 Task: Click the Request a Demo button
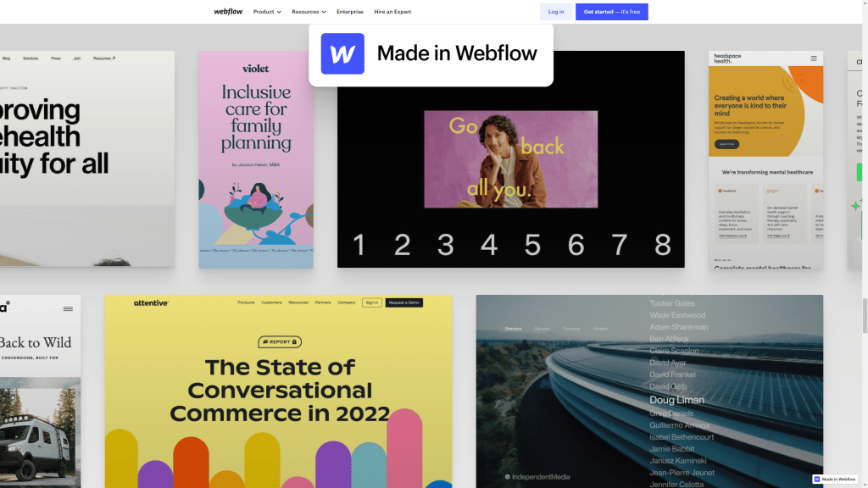404,302
